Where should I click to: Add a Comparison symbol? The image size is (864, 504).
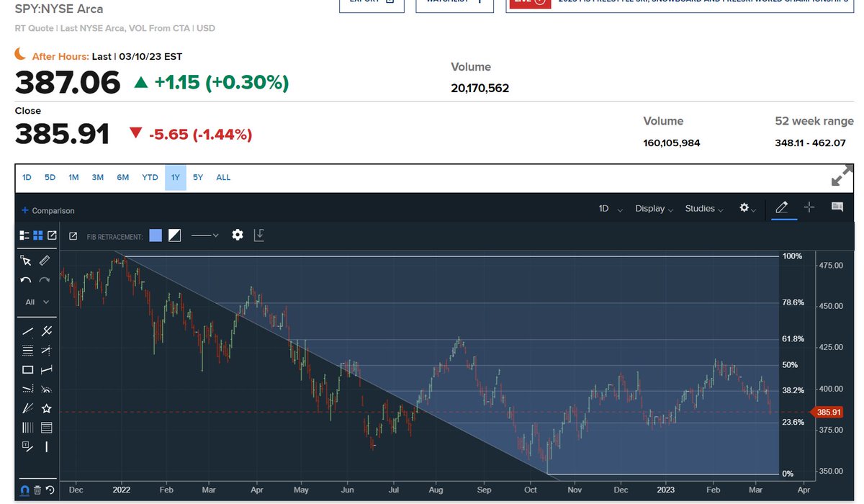(x=48, y=211)
